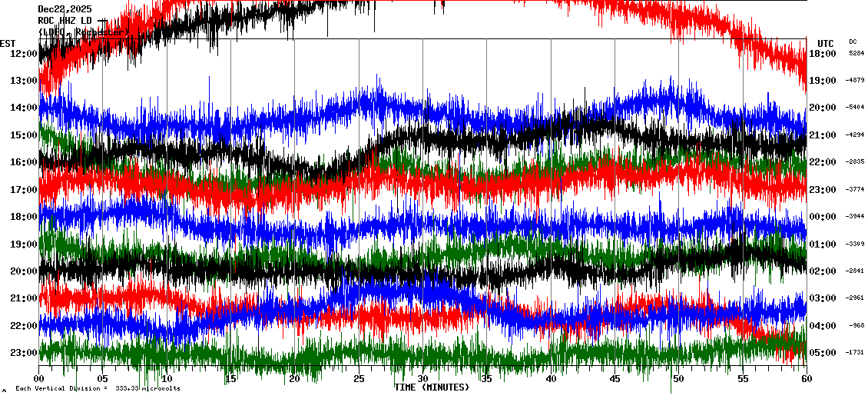The image size is (868, 399).
Task: Click the 25 minute axis tick label
Action: pyautogui.click(x=359, y=379)
